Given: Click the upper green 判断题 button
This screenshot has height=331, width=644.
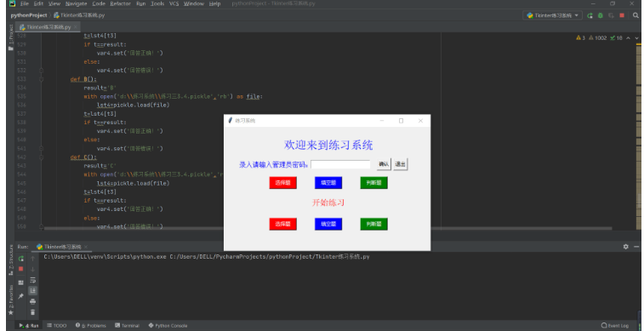Looking at the screenshot, I should [x=373, y=183].
